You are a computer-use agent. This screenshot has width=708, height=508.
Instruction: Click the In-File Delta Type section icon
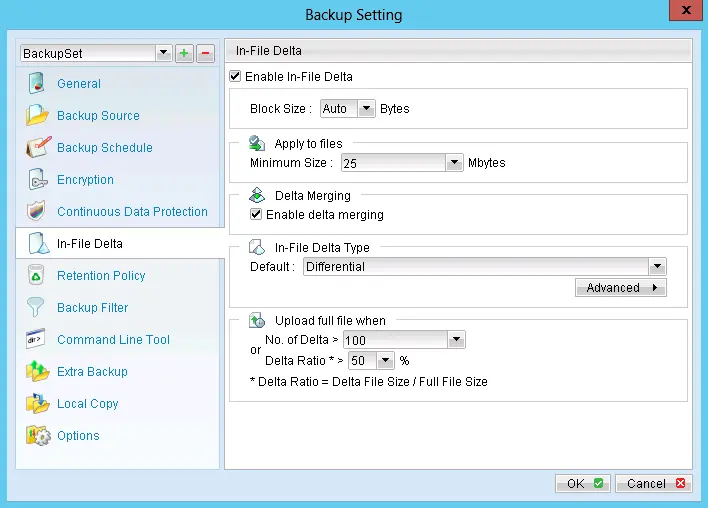point(257,247)
